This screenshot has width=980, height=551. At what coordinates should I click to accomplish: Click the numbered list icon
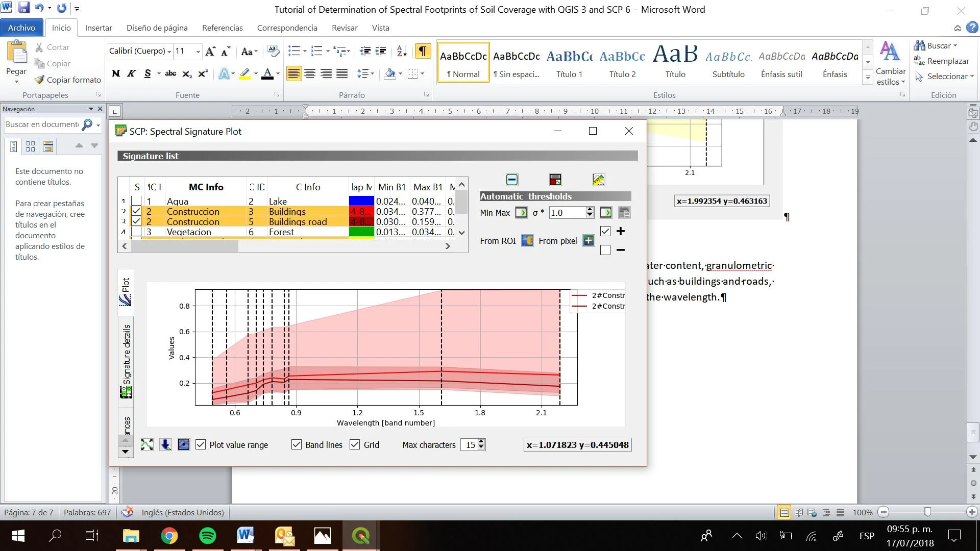[316, 51]
